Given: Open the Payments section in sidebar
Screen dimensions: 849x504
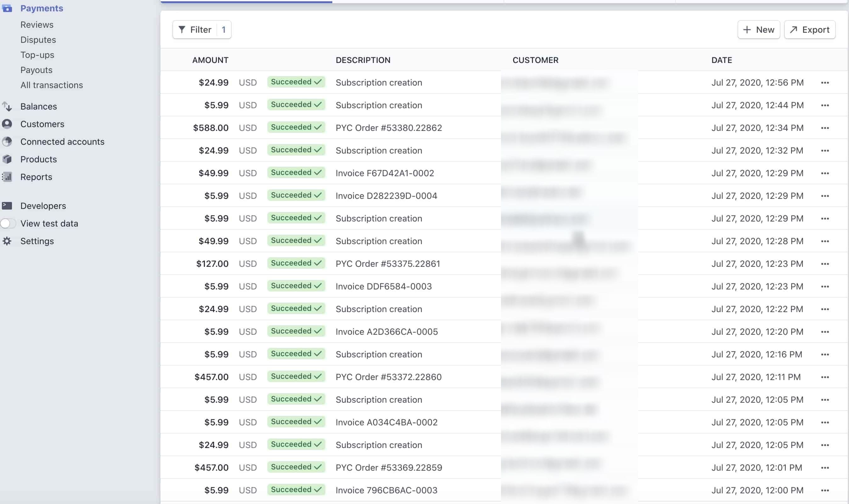Looking at the screenshot, I should pos(42,8).
